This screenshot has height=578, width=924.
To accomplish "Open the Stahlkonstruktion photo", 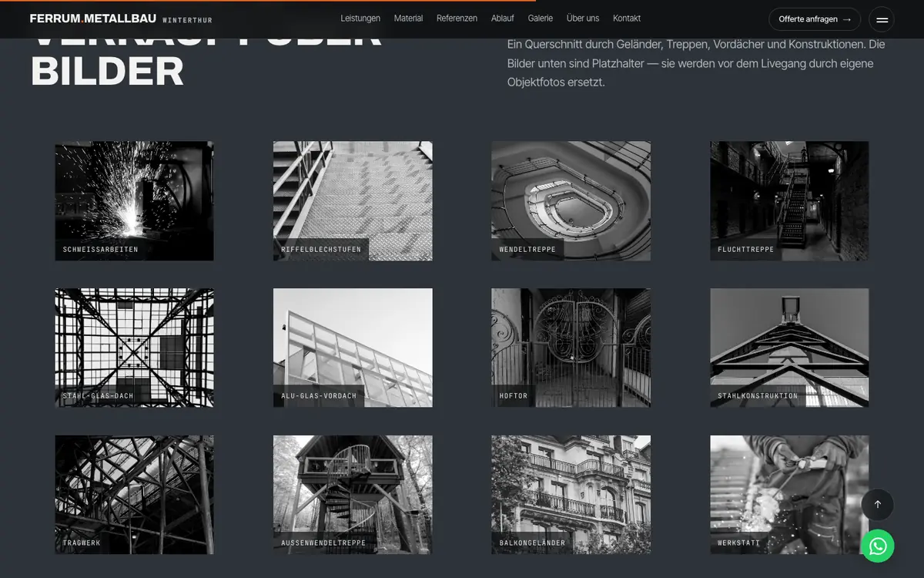I will point(789,348).
